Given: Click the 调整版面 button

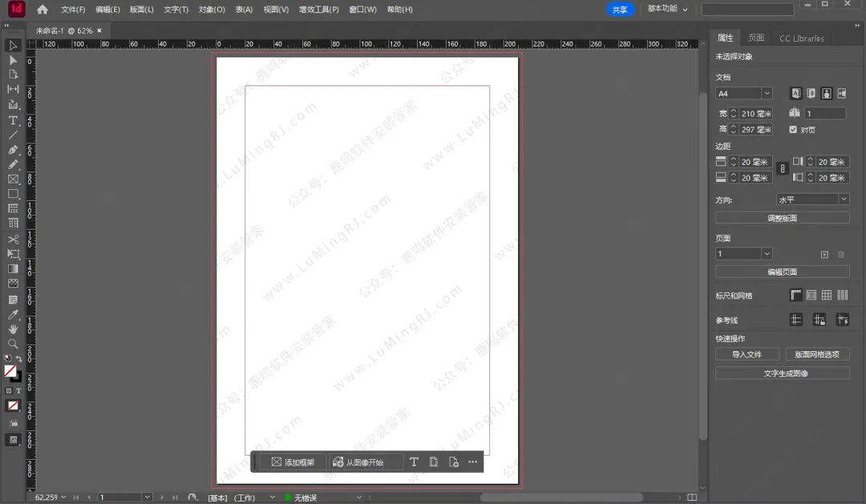Looking at the screenshot, I should pyautogui.click(x=782, y=218).
